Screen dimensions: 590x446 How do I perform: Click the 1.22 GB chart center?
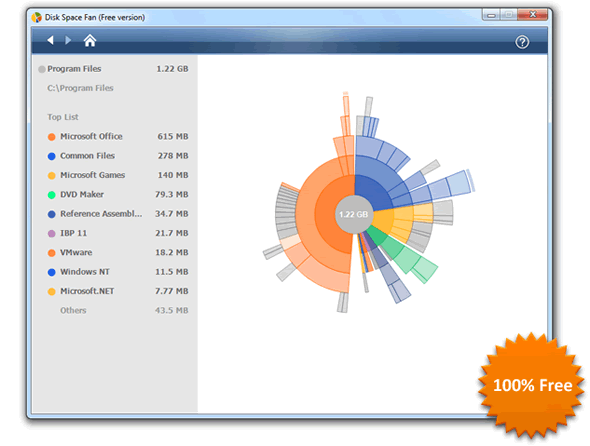pos(354,214)
